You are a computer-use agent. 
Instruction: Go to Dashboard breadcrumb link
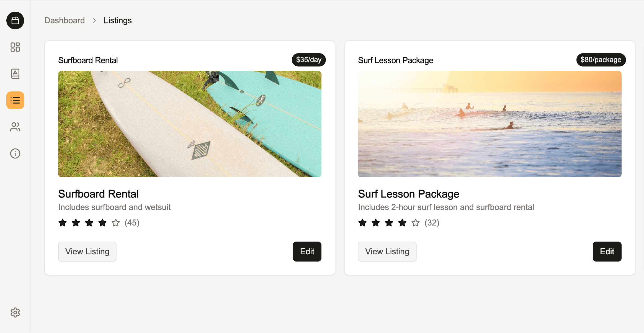pos(65,21)
